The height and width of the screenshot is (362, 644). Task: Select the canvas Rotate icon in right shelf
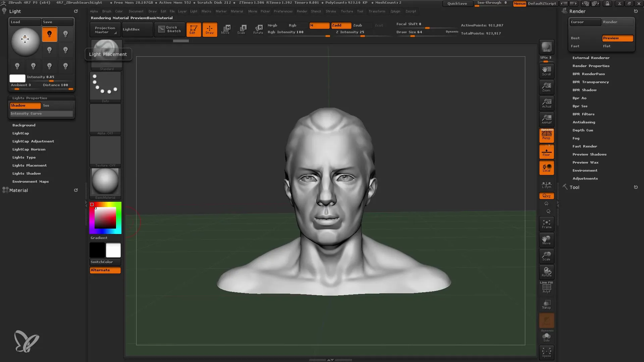[546, 272]
